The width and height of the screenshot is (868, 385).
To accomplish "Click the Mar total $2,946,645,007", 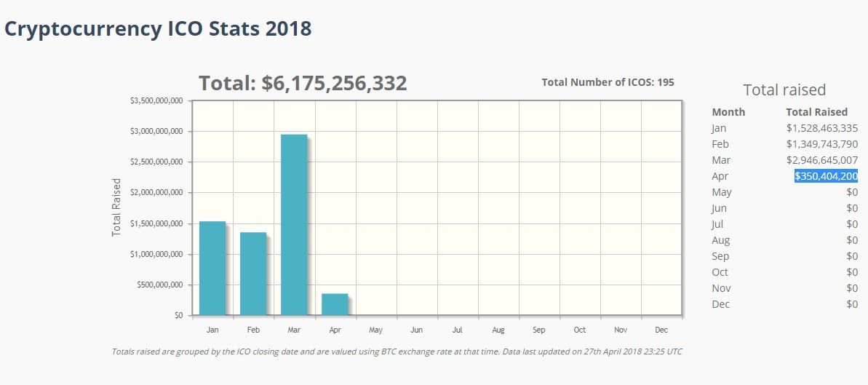I will point(821,160).
